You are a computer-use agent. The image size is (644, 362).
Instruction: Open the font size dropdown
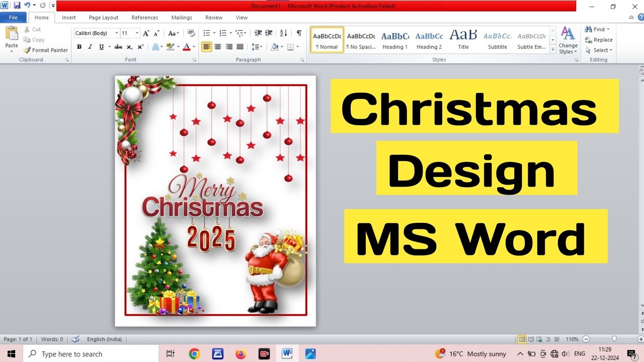(x=137, y=33)
